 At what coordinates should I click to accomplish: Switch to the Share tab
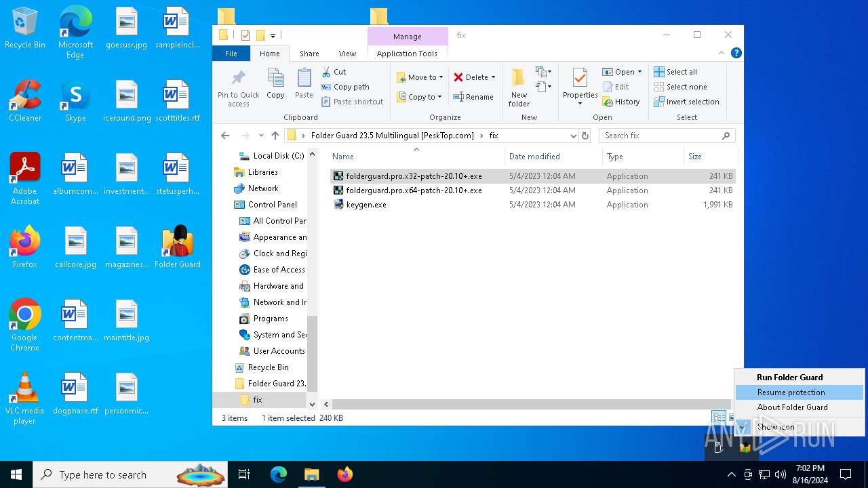point(309,54)
